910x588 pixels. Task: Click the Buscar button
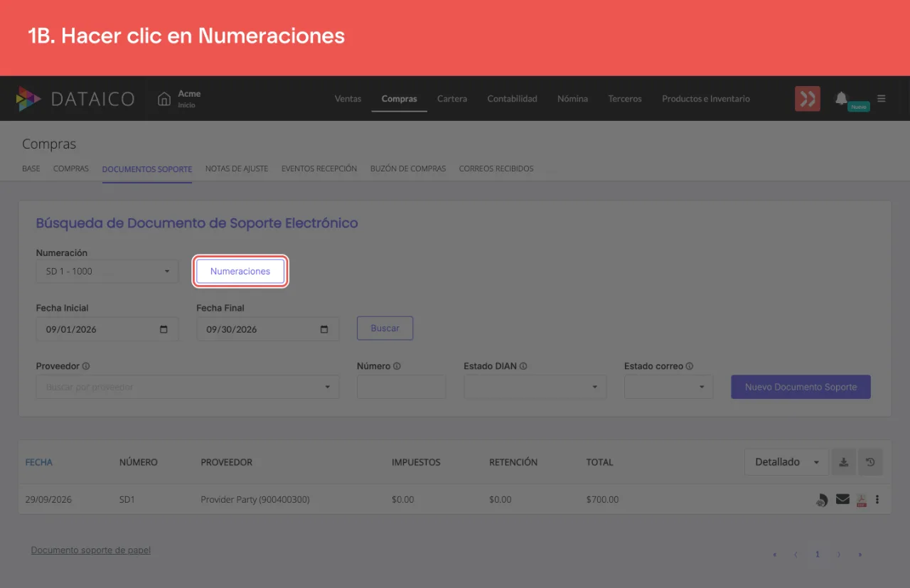385,328
